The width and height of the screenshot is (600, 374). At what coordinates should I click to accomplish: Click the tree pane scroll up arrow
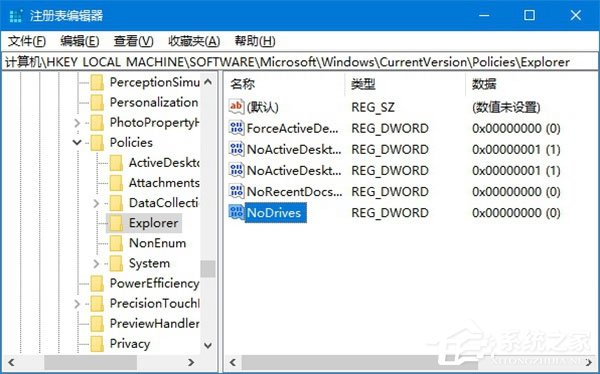(x=208, y=82)
